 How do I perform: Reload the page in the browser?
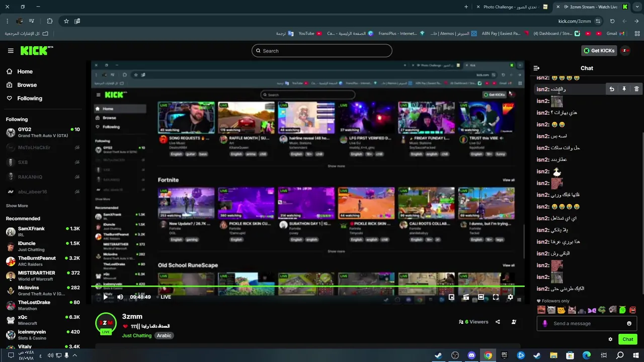pyautogui.click(x=612, y=21)
